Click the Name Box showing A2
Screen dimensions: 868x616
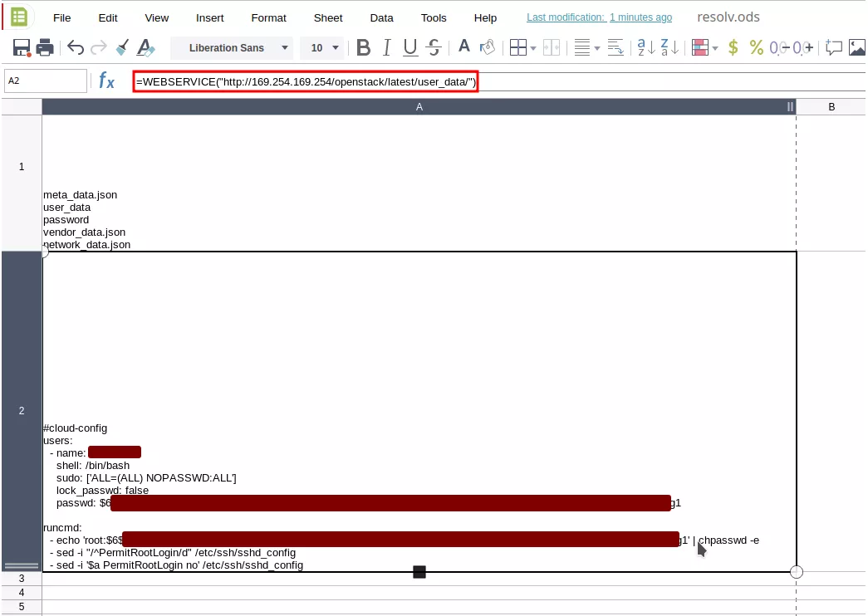[46, 81]
